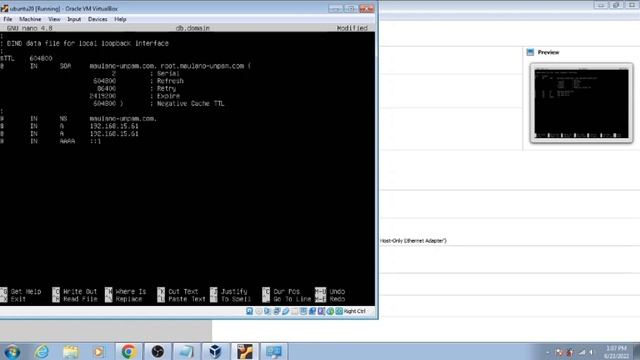640x360 pixels.
Task: Click the volume speaker tray icon
Action: [x=591, y=352]
